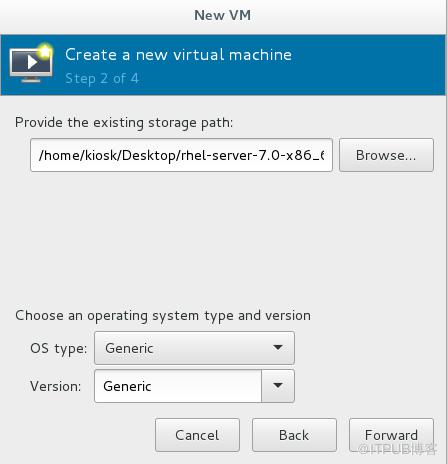
Task: Click the Cancel button
Action: (197, 435)
